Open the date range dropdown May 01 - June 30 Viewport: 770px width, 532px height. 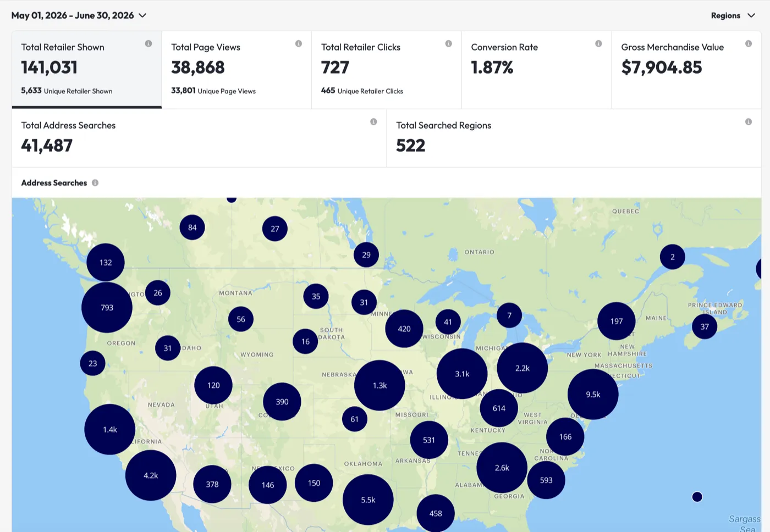coord(79,15)
